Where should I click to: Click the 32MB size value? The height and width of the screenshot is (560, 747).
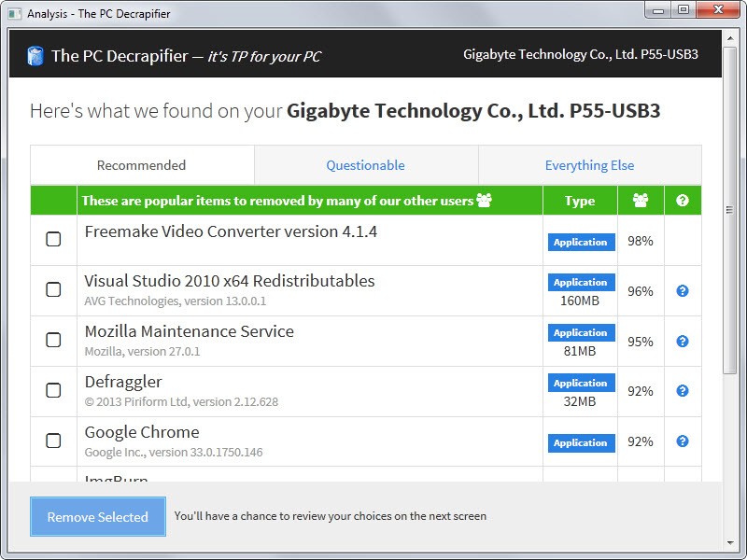580,402
